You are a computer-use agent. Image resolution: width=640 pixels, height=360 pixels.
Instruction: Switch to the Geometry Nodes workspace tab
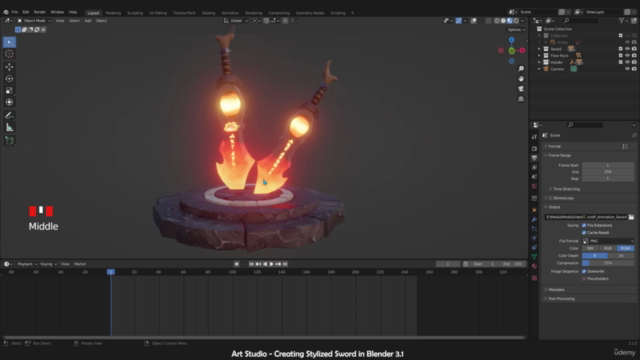click(310, 13)
